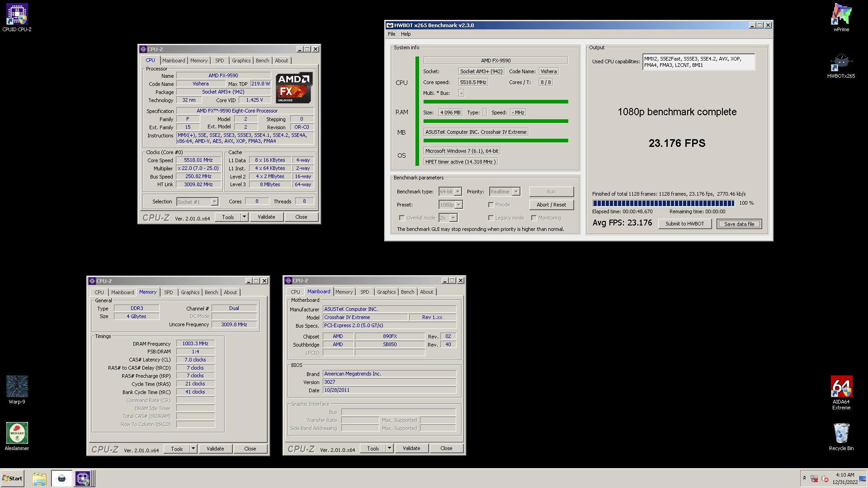Expand Tools arrow in CPU-Z Memory window
Image resolution: width=868 pixels, height=488 pixels.
click(x=193, y=449)
